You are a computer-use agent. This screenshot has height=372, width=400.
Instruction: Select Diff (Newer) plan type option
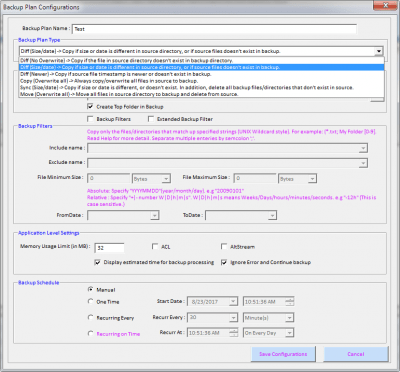coord(201,74)
